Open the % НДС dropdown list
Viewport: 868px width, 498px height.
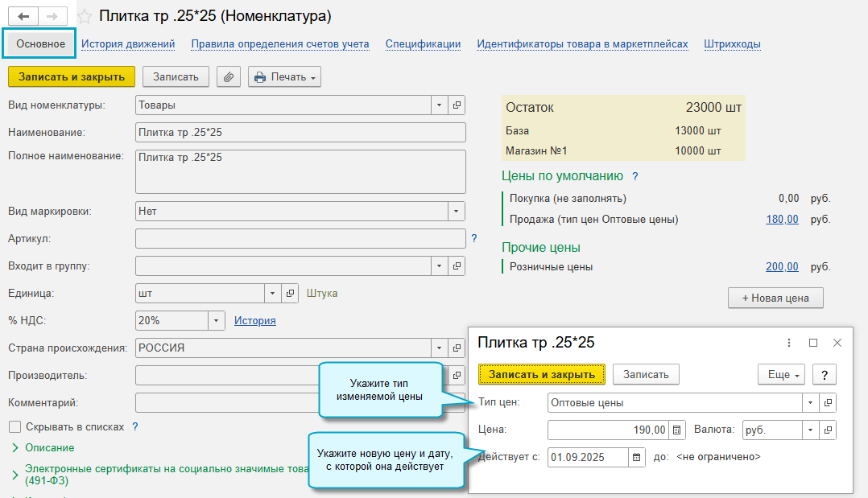[x=216, y=320]
